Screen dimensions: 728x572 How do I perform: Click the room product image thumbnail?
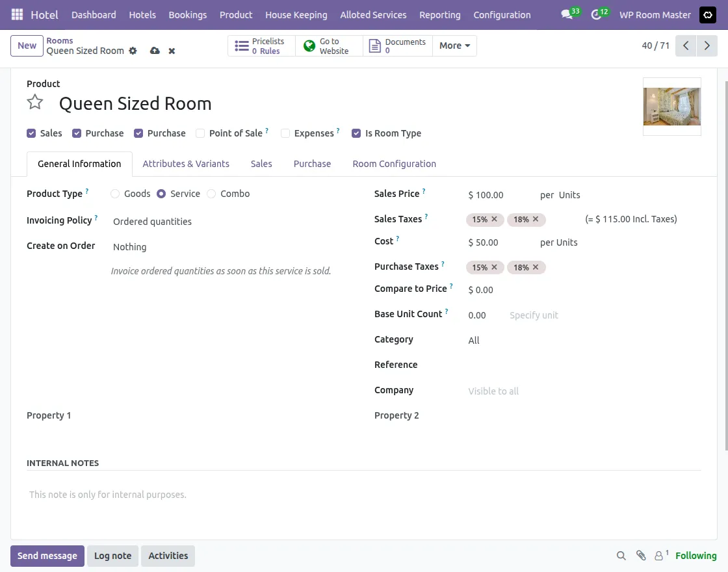tap(672, 107)
